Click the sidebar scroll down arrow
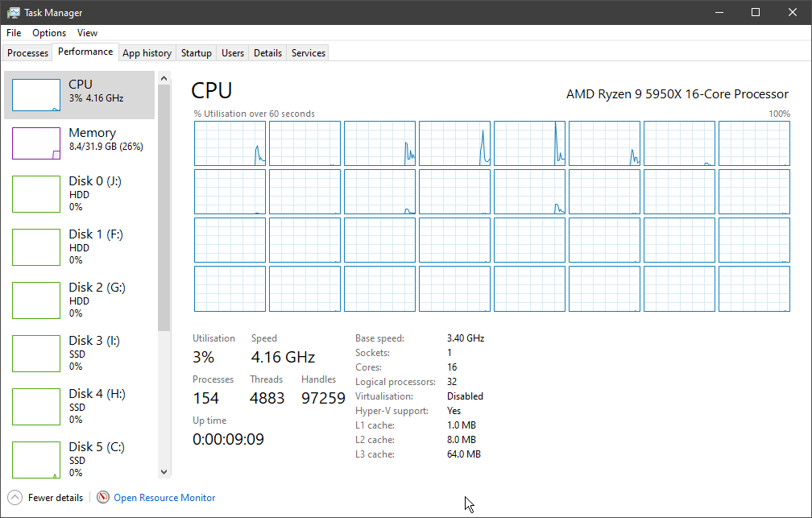This screenshot has height=518, width=812. pyautogui.click(x=164, y=472)
